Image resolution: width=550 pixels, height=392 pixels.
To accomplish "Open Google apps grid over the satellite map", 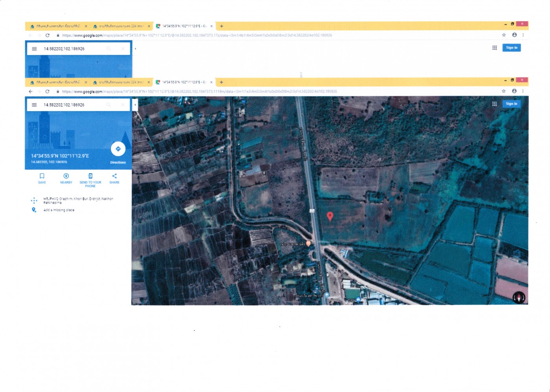I will point(494,104).
